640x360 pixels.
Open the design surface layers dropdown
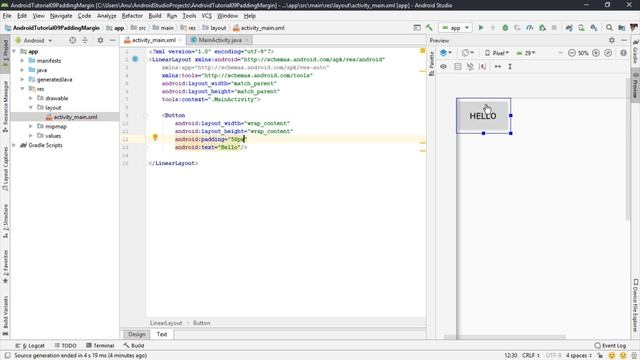click(x=446, y=53)
